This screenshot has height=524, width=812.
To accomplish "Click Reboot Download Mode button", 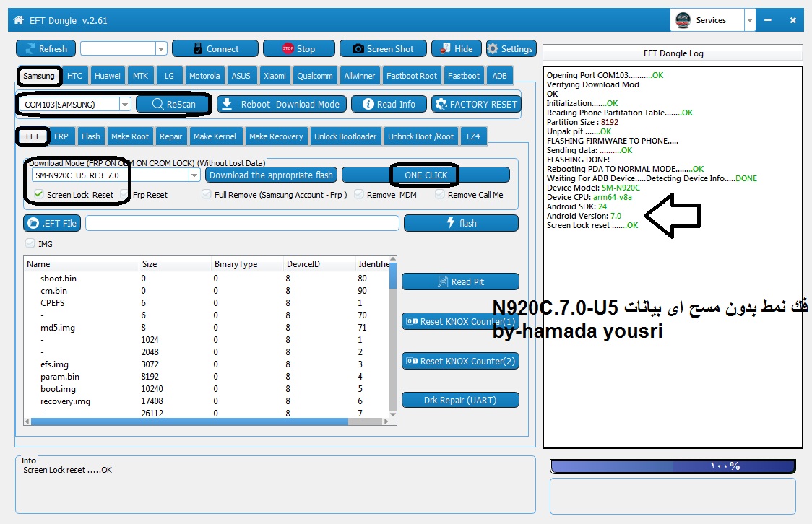I will pos(281,104).
